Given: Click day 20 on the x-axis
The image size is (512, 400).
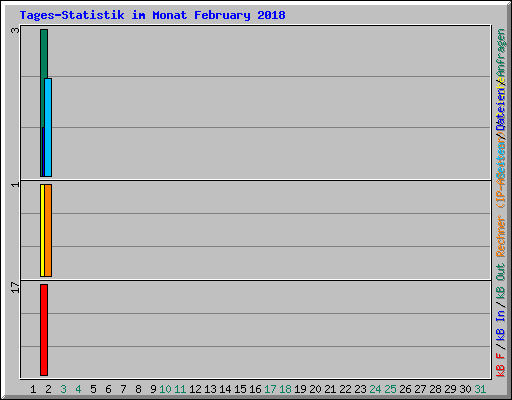Looking at the screenshot, I should [x=315, y=389].
